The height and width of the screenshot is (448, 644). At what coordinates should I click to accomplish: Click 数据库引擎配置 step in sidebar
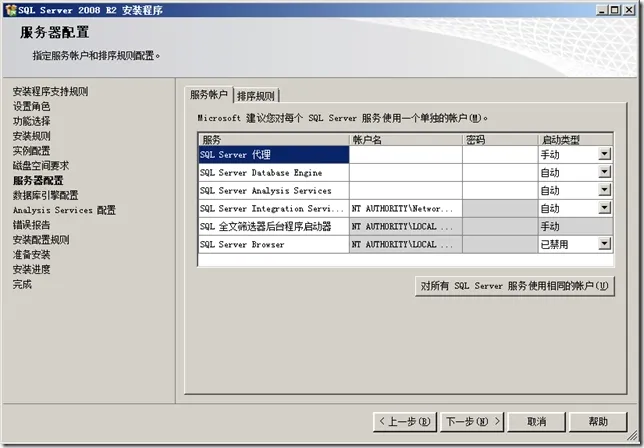(46, 195)
